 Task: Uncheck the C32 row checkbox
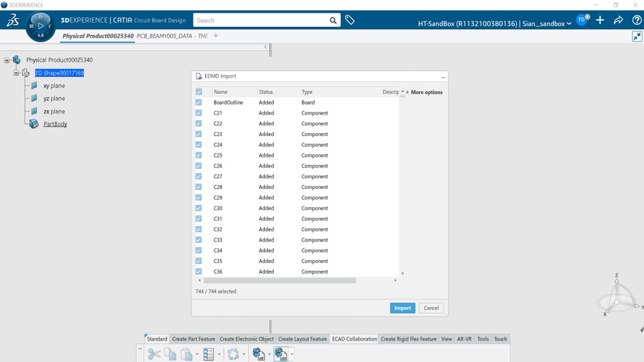[x=199, y=229]
